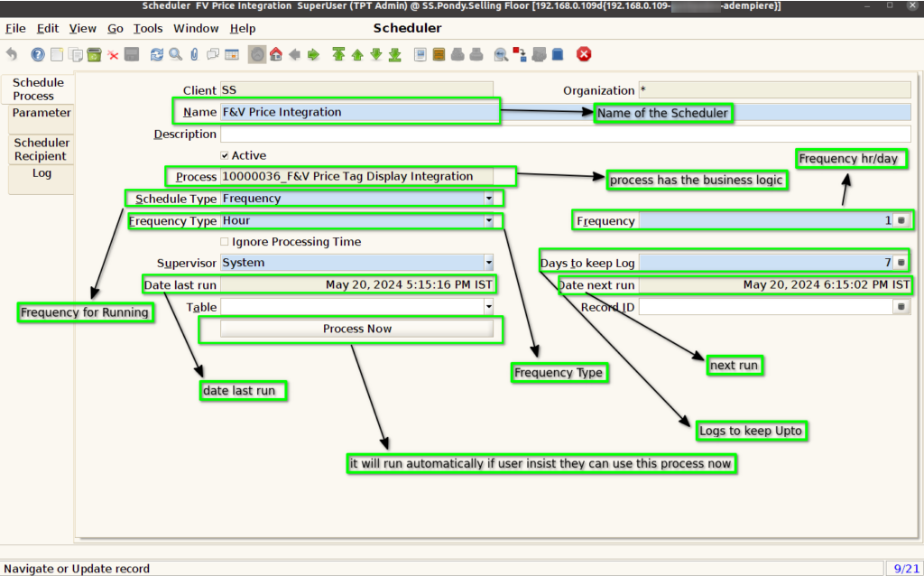Click calculator button of Days to keep Log
924x576 pixels.
pos(901,263)
